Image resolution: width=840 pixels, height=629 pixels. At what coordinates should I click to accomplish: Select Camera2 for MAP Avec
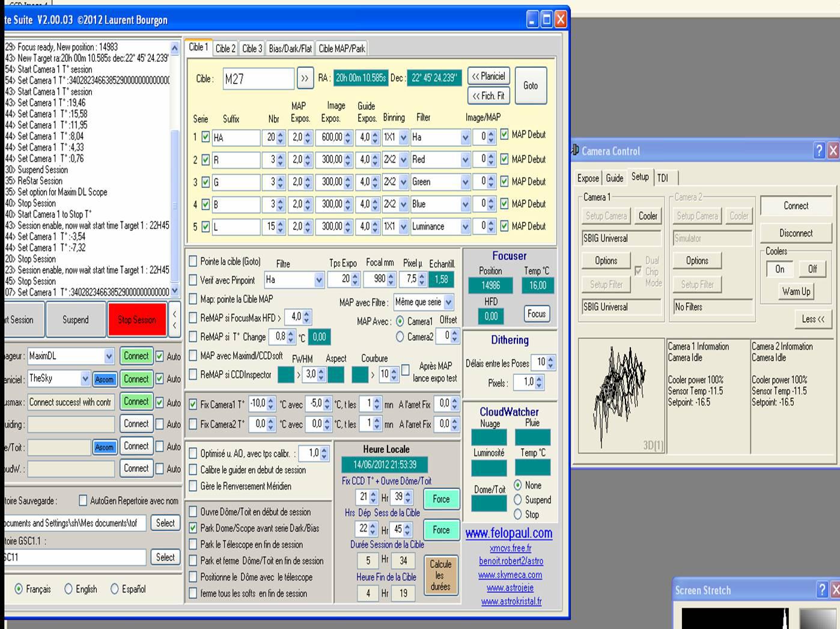(x=400, y=337)
